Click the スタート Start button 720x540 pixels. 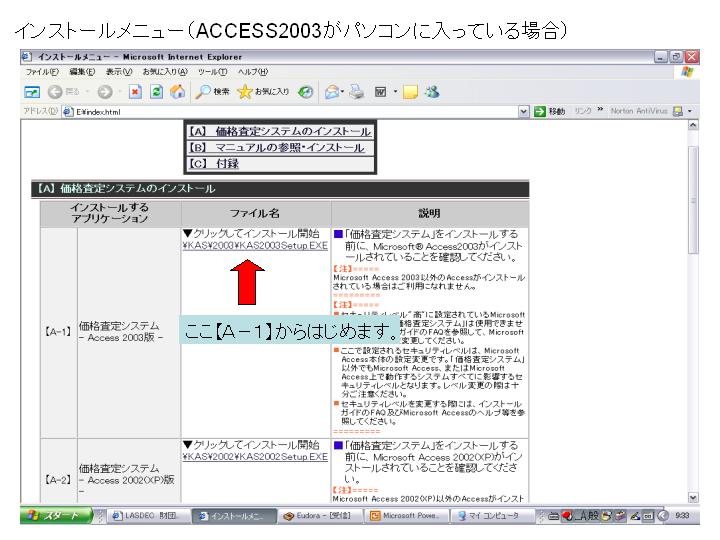(56, 516)
